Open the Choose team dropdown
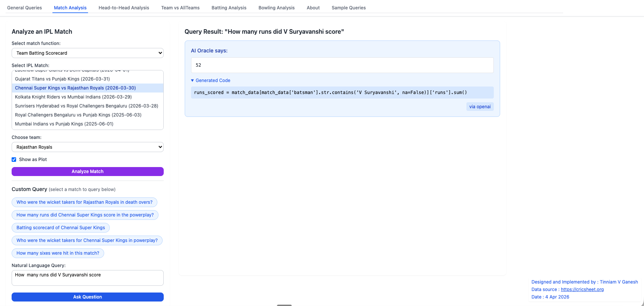This screenshot has height=306, width=644. point(87,147)
